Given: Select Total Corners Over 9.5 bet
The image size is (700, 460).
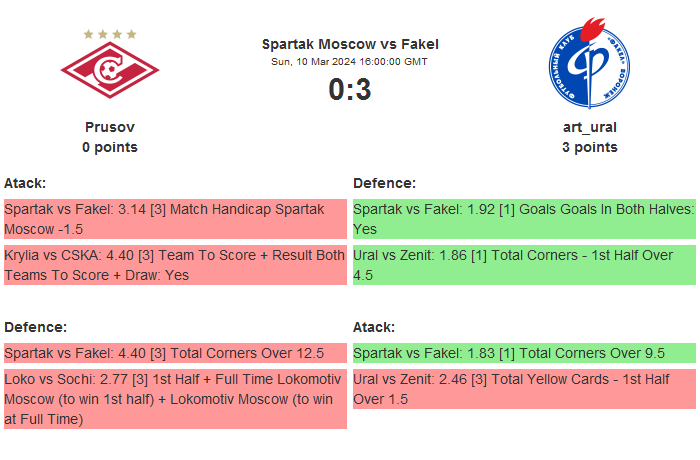Looking at the screenshot, I should (x=524, y=353).
